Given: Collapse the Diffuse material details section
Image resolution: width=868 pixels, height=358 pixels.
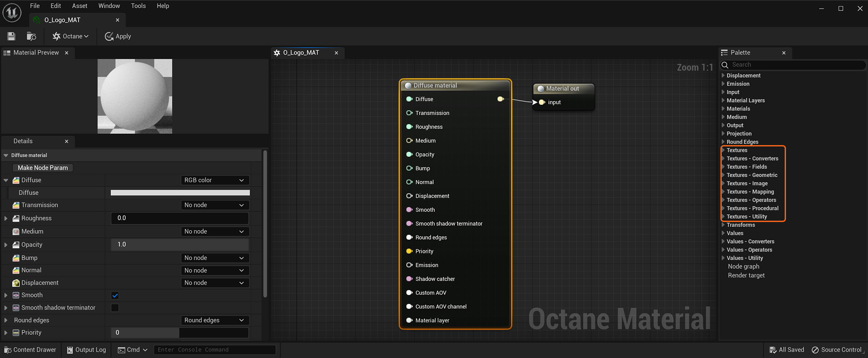Looking at the screenshot, I should pyautogui.click(x=6, y=156).
